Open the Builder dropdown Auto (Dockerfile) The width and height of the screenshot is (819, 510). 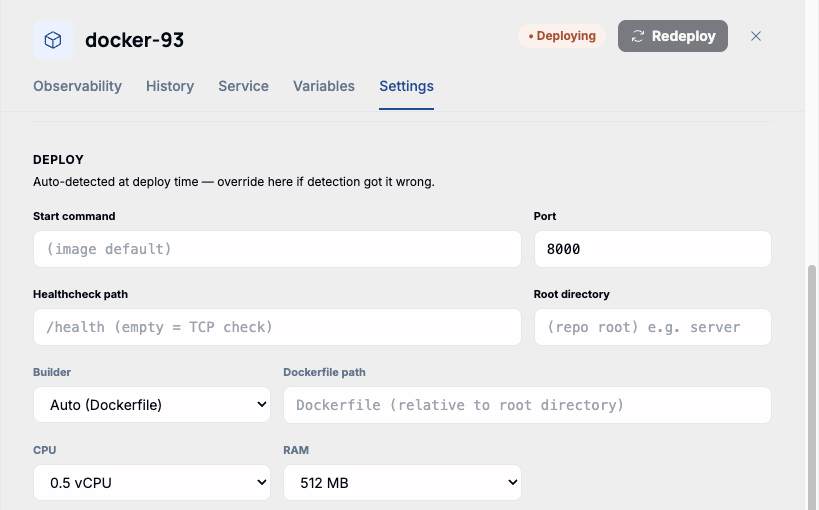coord(152,405)
